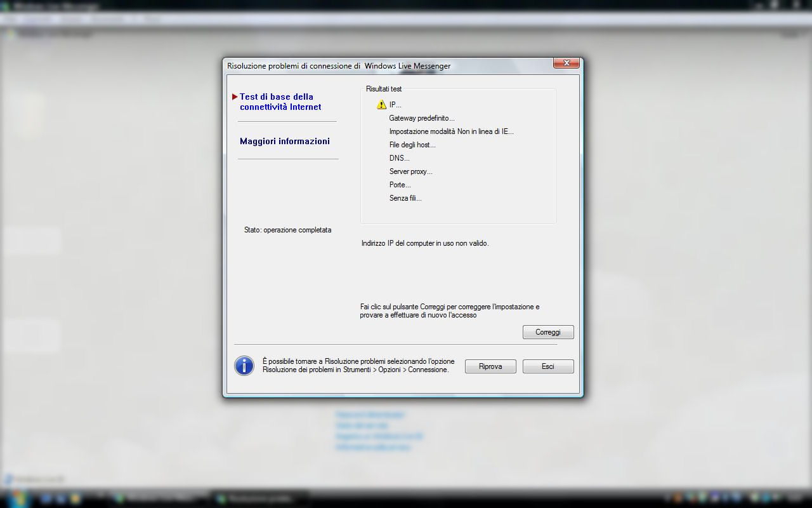Switch to Windows Live Messenger taskbar button
This screenshot has height=508, width=812.
(159, 499)
